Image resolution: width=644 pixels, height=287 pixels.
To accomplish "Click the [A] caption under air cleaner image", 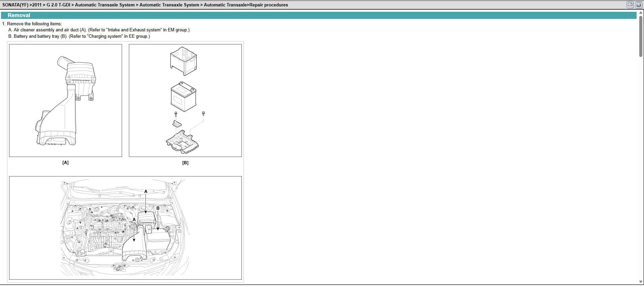I will [65, 163].
